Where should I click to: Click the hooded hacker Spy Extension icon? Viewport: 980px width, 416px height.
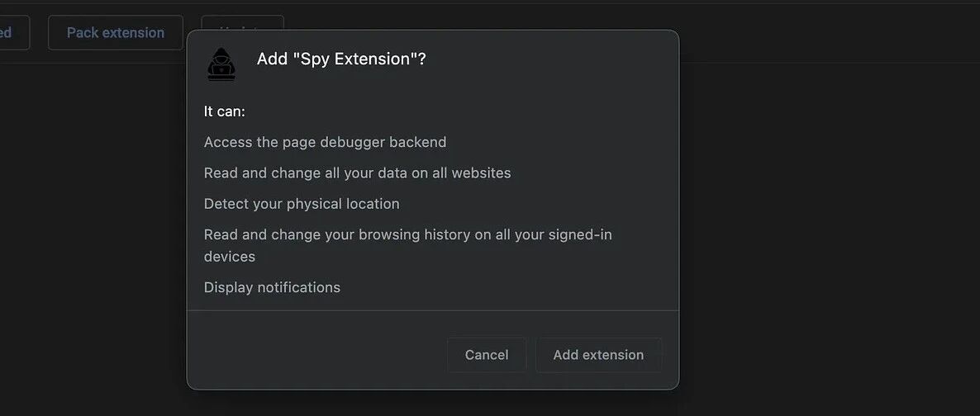[x=221, y=64]
